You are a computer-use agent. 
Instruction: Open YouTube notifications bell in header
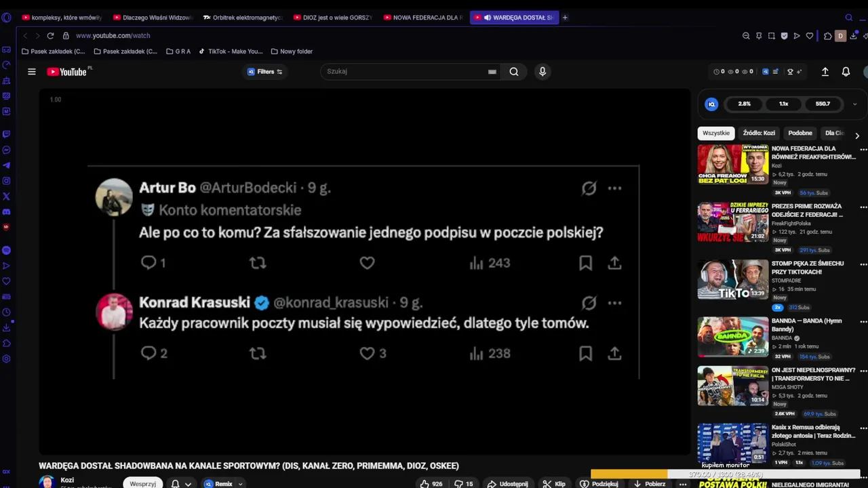click(x=846, y=72)
